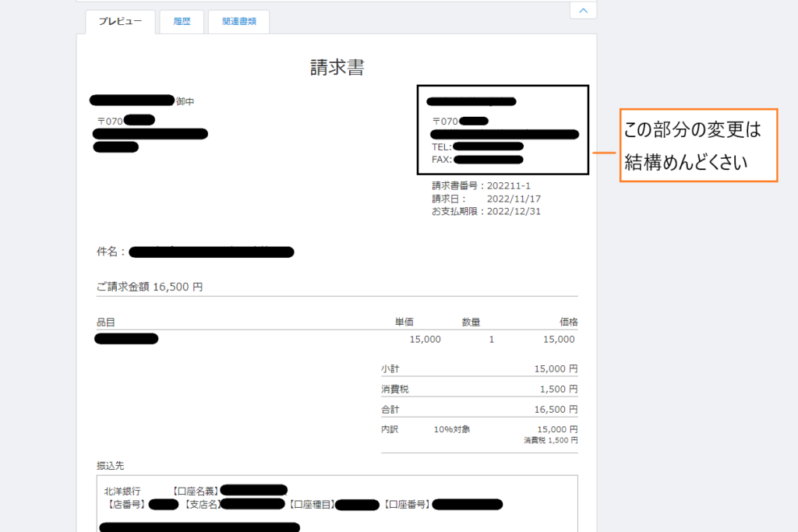
Task: Open the 関連書類 tab
Action: point(238,22)
